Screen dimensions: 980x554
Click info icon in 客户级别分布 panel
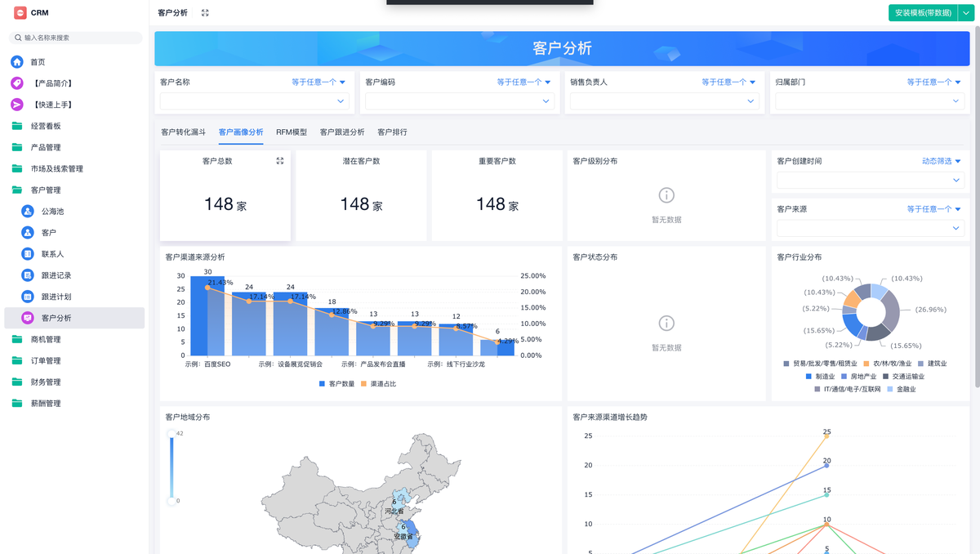point(666,195)
